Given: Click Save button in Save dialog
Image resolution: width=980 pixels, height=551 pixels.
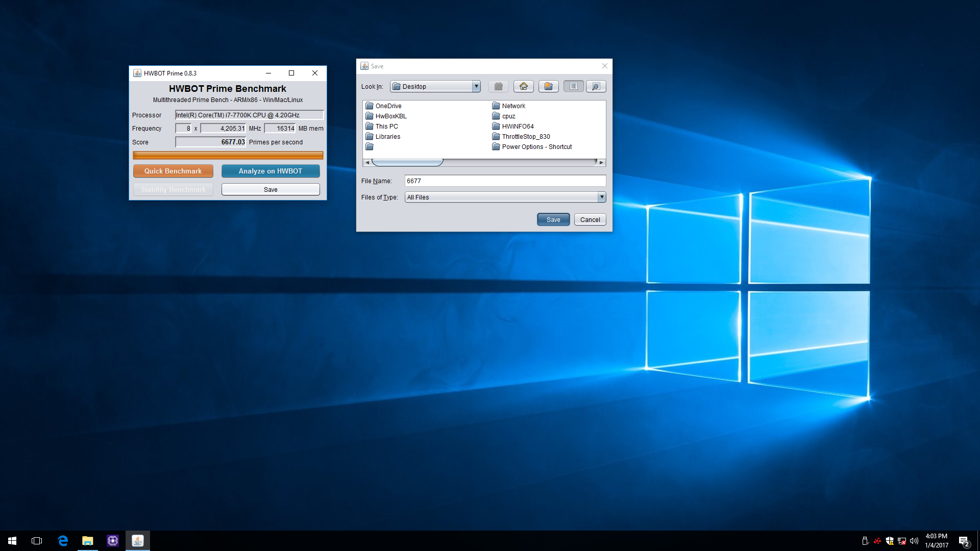Looking at the screenshot, I should coord(553,219).
